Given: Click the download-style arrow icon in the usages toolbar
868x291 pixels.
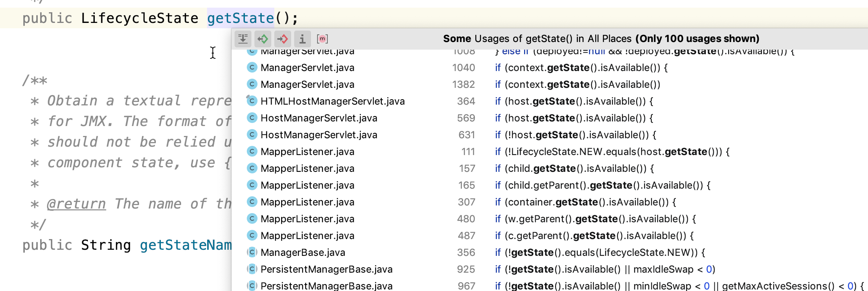Looking at the screenshot, I should (x=243, y=39).
